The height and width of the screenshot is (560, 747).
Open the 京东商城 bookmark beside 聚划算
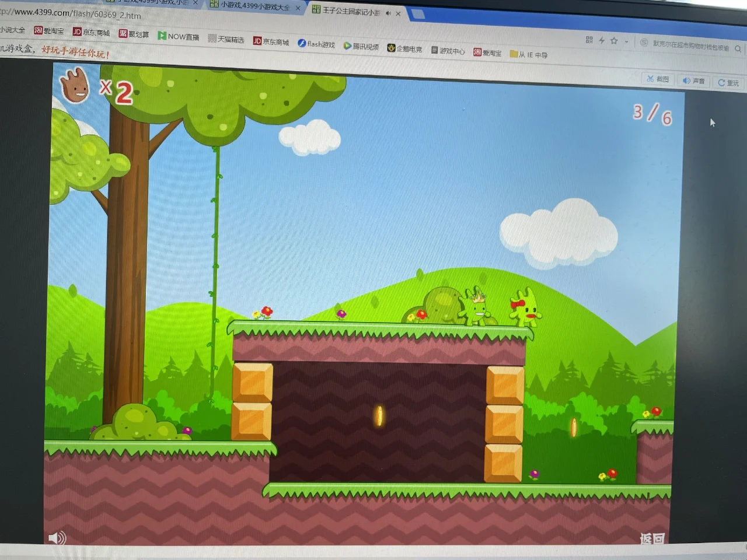92,32
